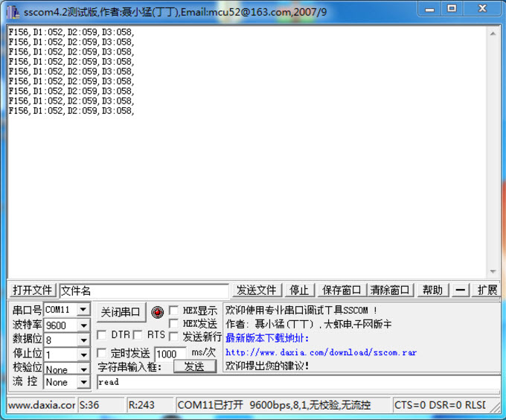Click the S:36 sent counter
Image resolution: width=506 pixels, height=420 pixels.
click(x=100, y=405)
